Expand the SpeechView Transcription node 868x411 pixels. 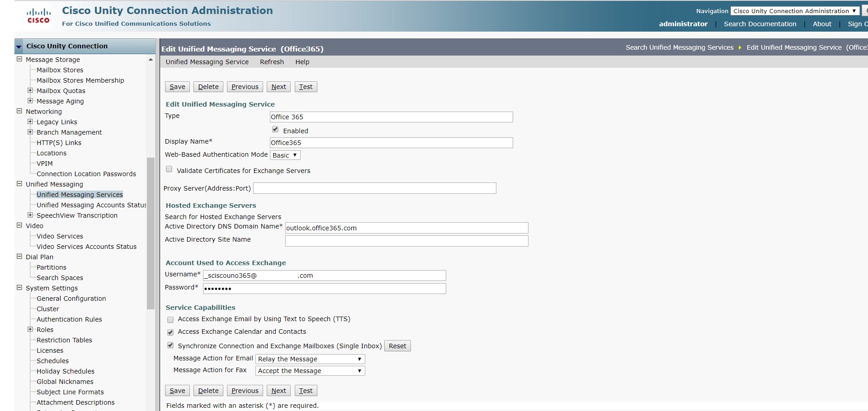click(30, 215)
